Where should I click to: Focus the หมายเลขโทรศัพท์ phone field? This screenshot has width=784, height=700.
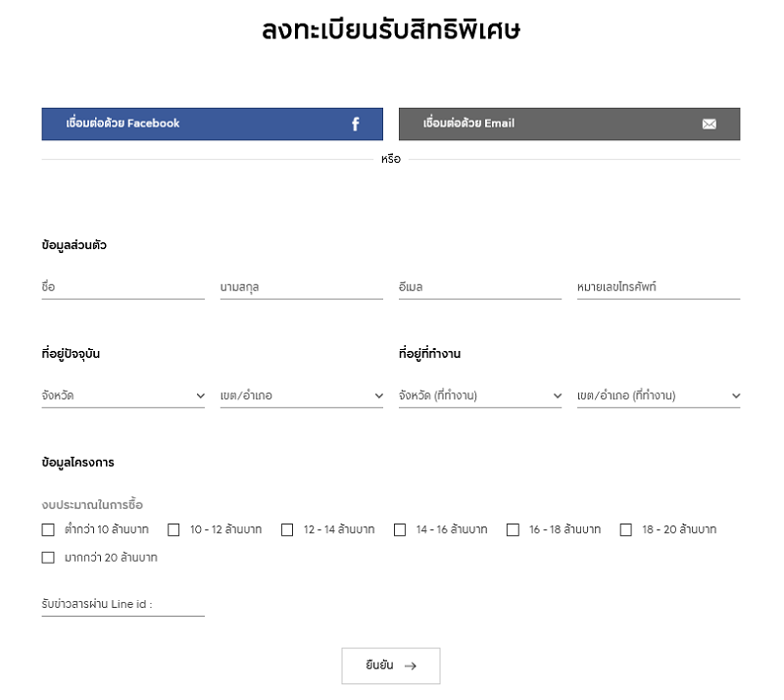pyautogui.click(x=659, y=287)
